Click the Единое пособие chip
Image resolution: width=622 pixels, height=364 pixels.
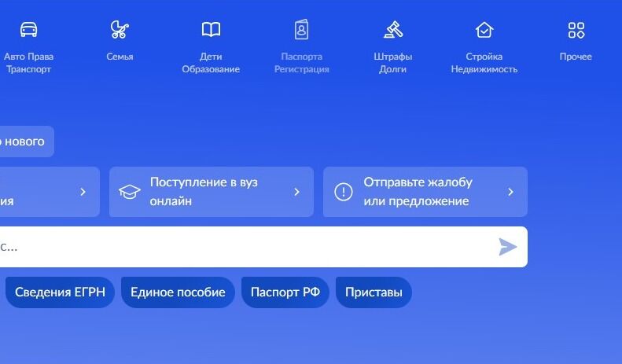[x=178, y=292]
